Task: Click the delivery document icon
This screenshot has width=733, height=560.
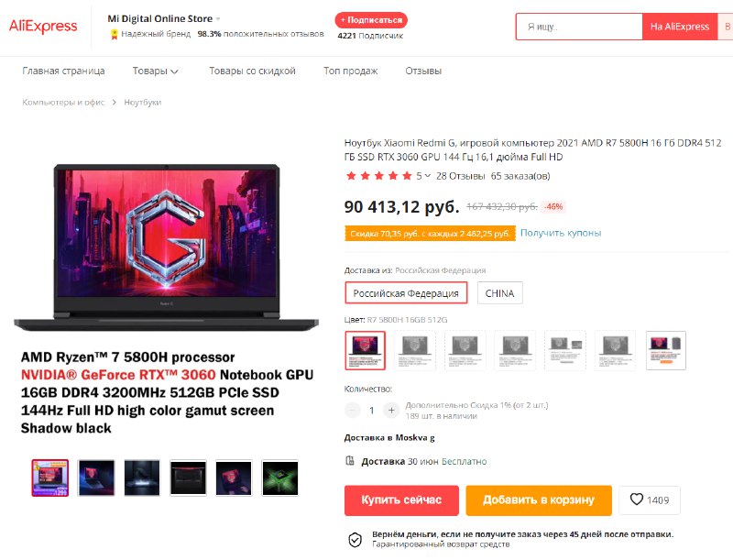Action: 350,461
